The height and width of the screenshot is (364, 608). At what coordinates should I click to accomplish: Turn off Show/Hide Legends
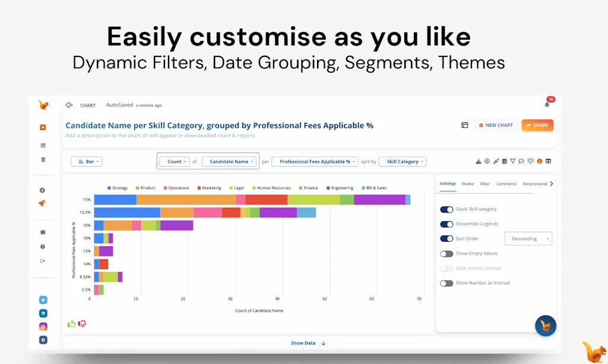[x=447, y=224]
